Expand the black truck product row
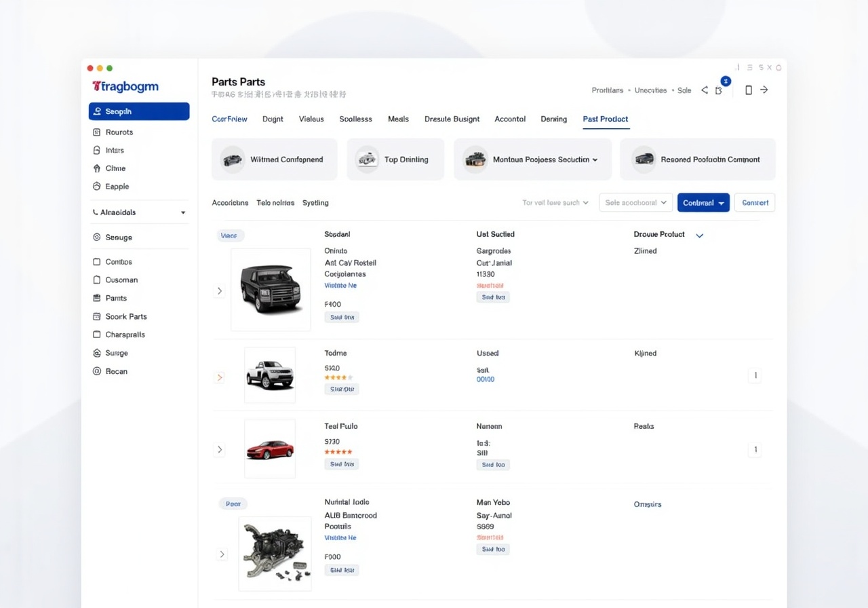868x608 pixels. pos(220,290)
